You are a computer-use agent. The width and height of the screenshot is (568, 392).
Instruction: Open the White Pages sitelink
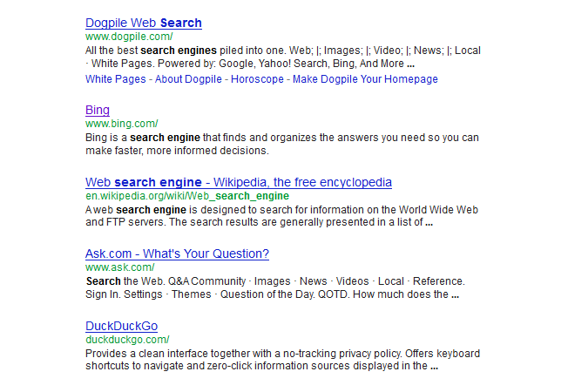(116, 79)
